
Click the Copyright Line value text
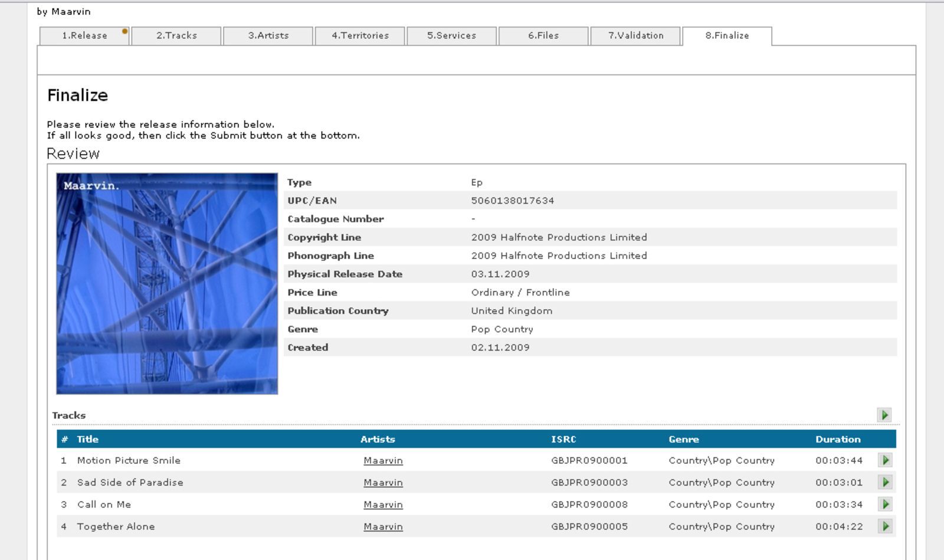559,237
